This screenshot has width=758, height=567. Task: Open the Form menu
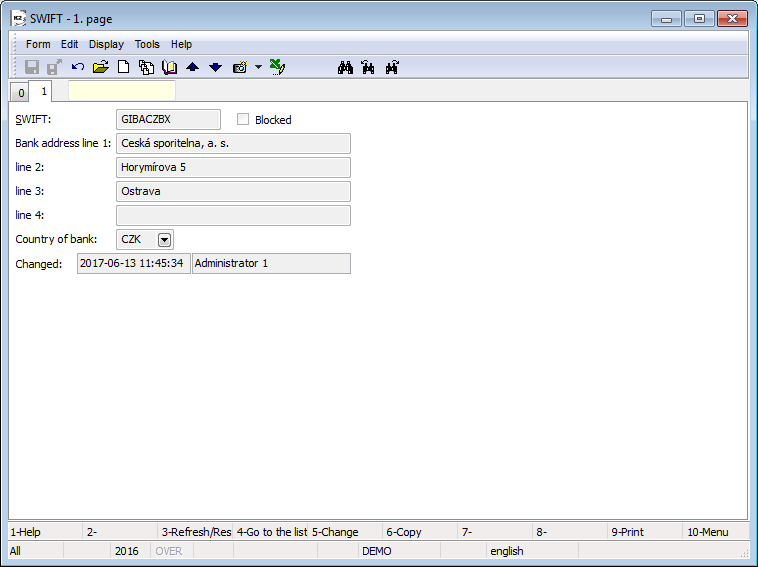[38, 44]
